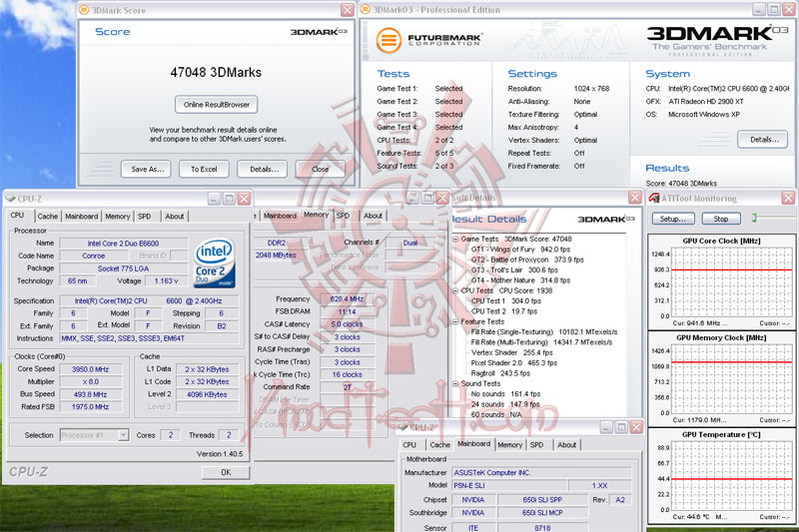
Task: Click the P5N-E SLI model field
Action: tap(508, 486)
